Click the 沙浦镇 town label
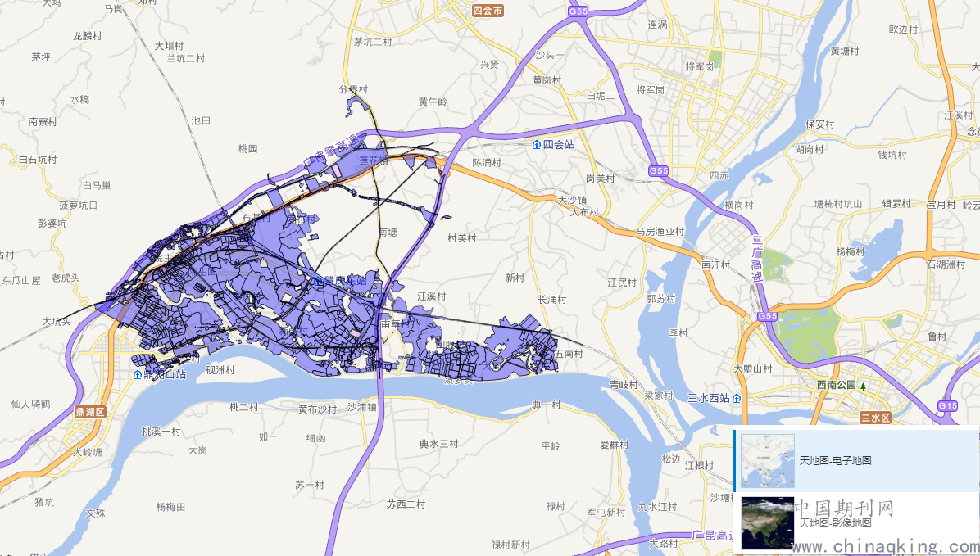 click(x=362, y=407)
